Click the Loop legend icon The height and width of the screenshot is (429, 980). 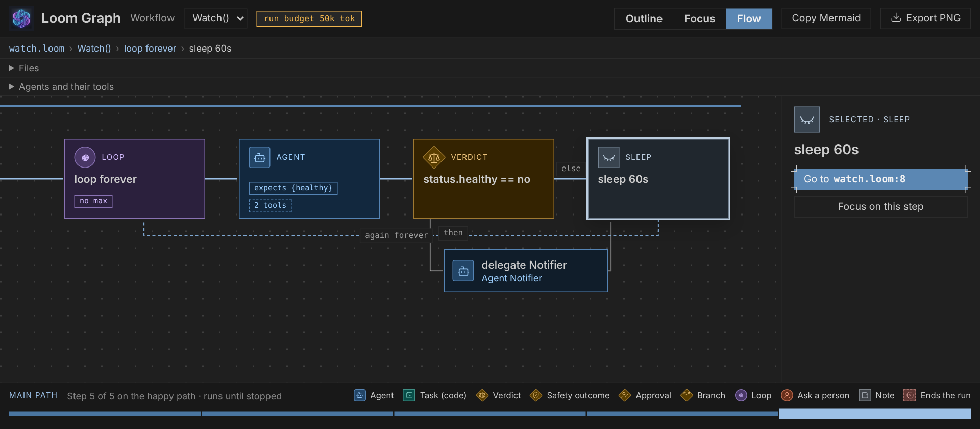pos(741,395)
